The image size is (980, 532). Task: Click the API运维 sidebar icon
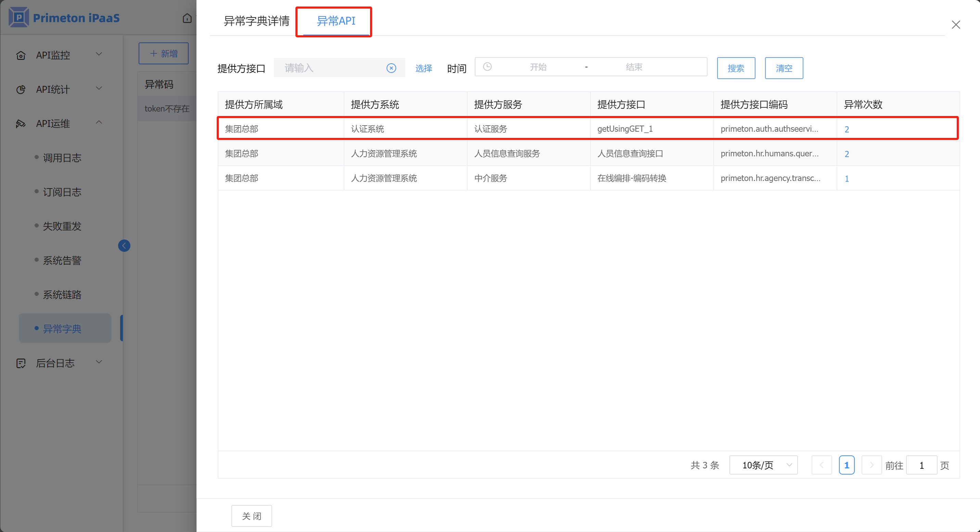[21, 124]
